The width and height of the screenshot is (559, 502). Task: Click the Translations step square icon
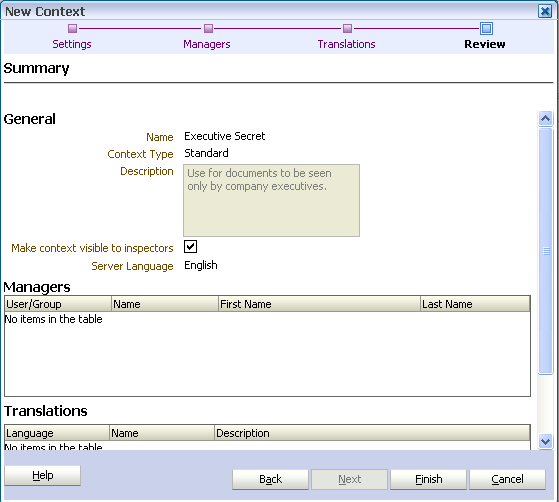pos(347,28)
